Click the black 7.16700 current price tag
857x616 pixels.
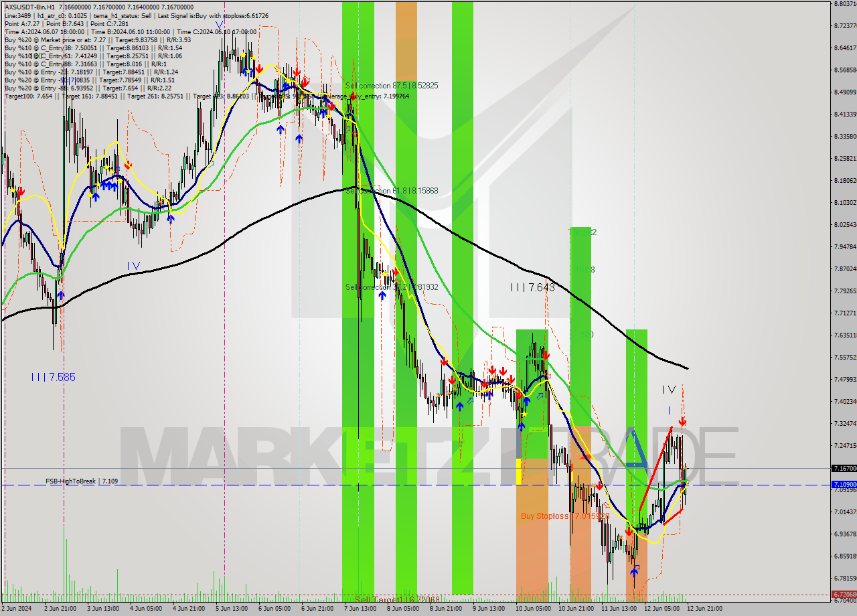[843, 469]
